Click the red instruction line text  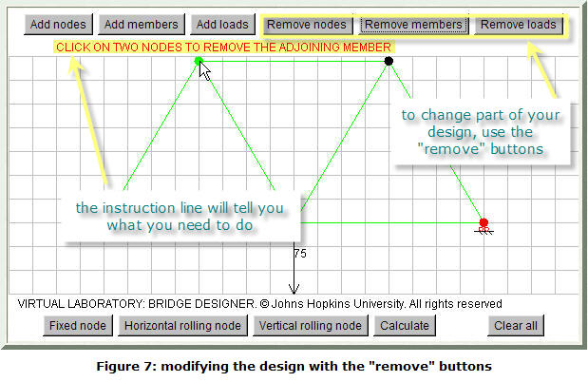pyautogui.click(x=223, y=48)
